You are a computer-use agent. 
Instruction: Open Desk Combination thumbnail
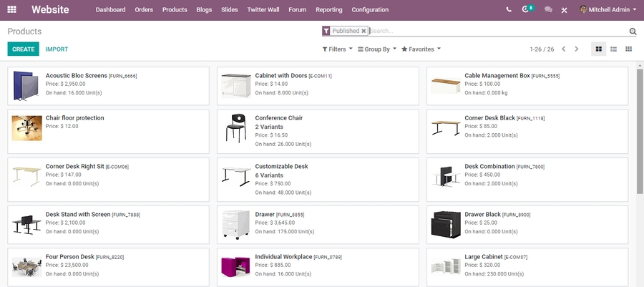click(446, 177)
